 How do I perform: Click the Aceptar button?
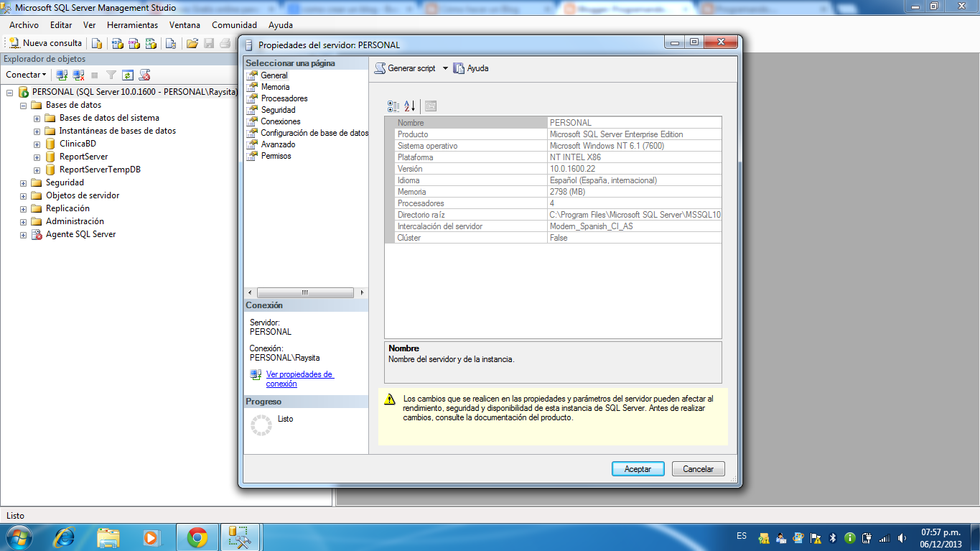click(x=637, y=468)
